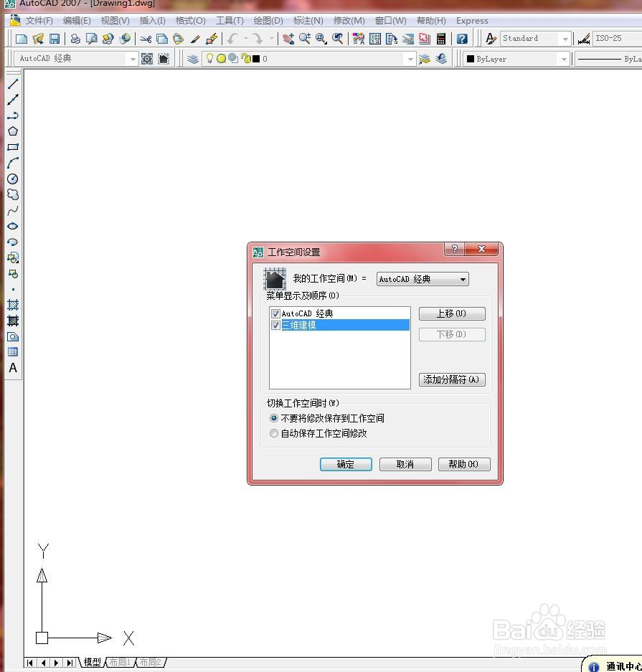The image size is (642, 672).
Task: Select the Hatch tool
Action: click(x=13, y=305)
